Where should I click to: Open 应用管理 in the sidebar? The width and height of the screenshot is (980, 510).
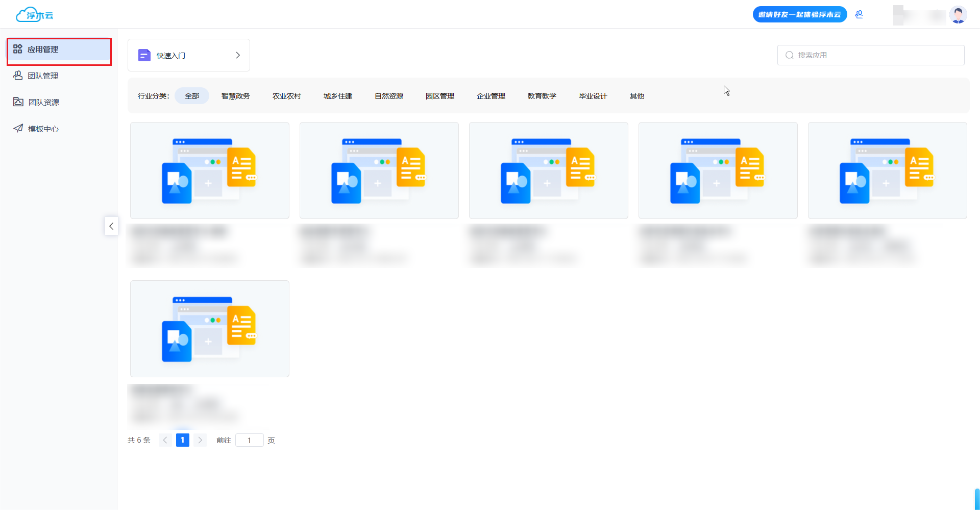43,50
